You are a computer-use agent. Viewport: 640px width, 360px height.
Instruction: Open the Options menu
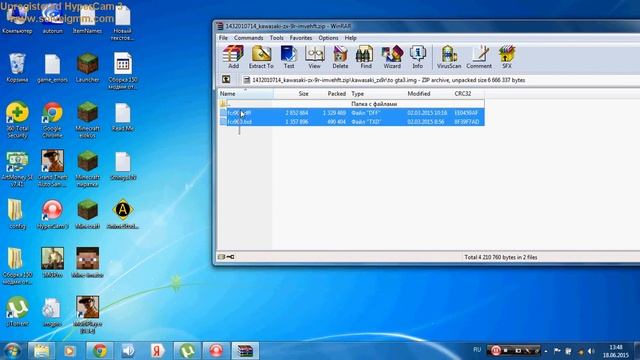328,38
